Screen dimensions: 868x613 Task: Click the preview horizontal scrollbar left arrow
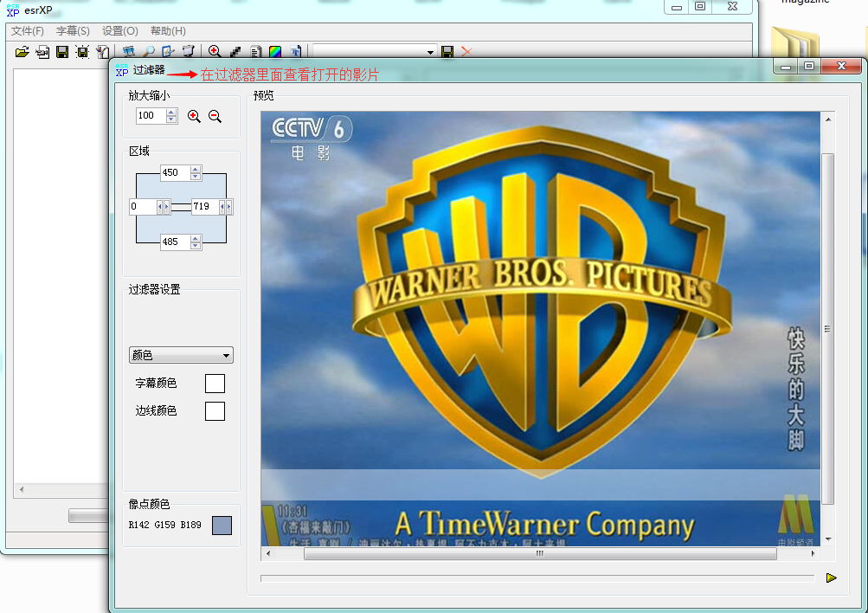click(268, 553)
